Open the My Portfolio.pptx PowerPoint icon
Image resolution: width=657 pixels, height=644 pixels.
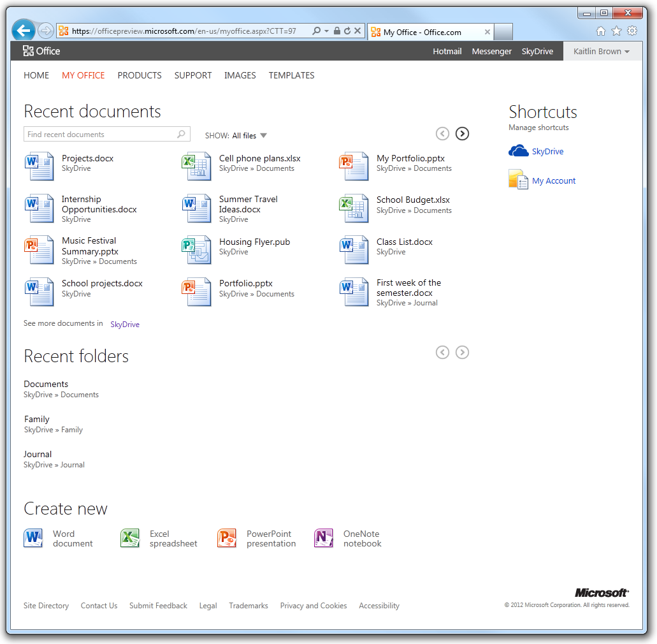point(354,166)
